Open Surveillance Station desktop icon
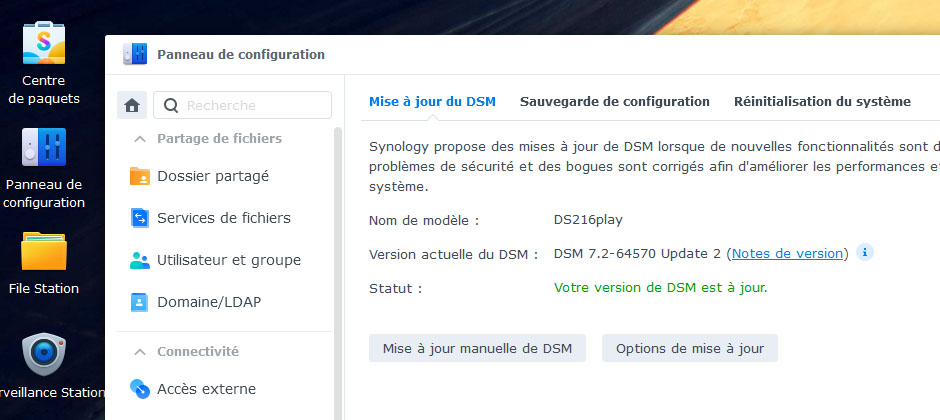This screenshot has height=420, width=940. click(x=44, y=354)
